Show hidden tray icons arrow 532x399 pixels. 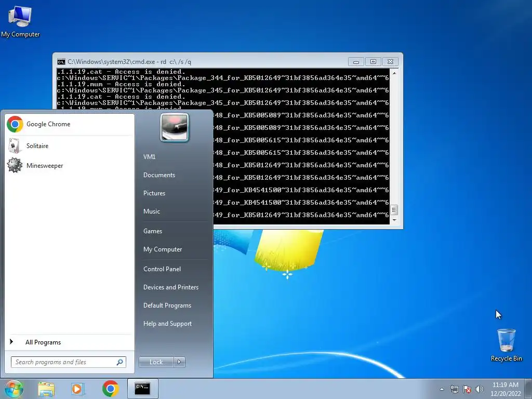(x=442, y=390)
